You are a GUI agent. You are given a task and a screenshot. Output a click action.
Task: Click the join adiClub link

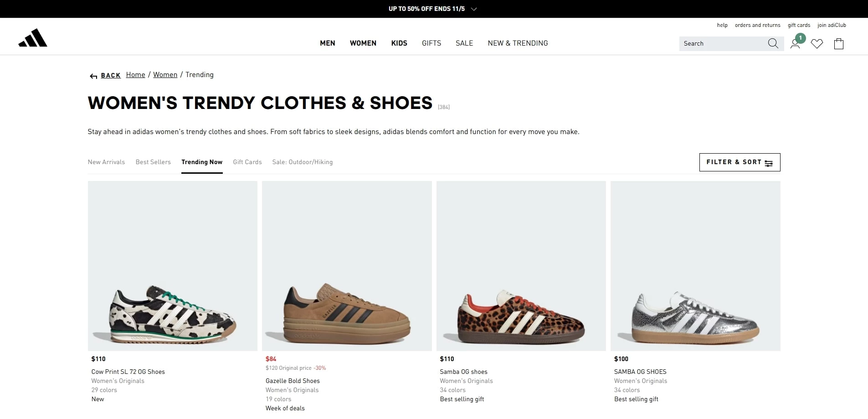tap(832, 25)
